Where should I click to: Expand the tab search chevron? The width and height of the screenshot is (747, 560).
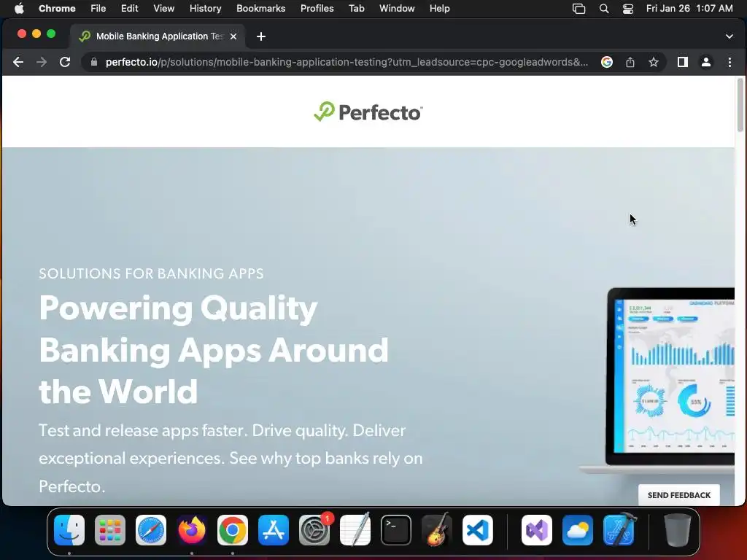(729, 36)
